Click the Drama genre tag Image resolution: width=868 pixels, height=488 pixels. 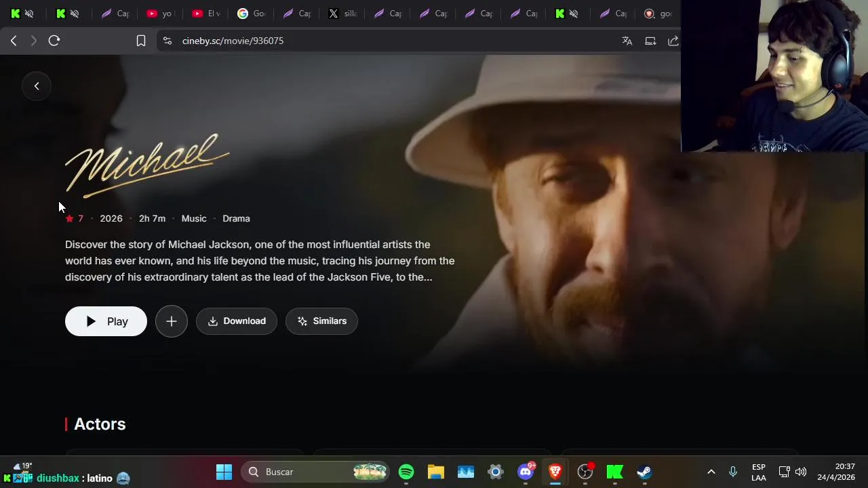point(236,218)
